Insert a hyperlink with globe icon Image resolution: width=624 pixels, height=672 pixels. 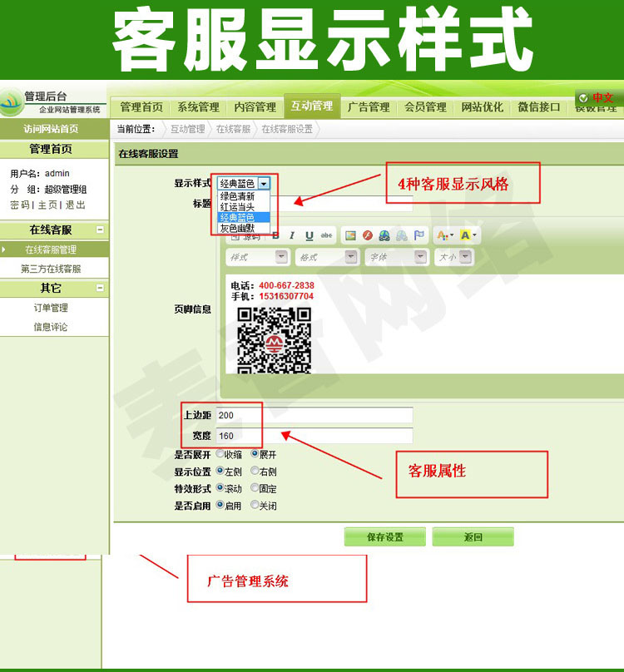384,235
